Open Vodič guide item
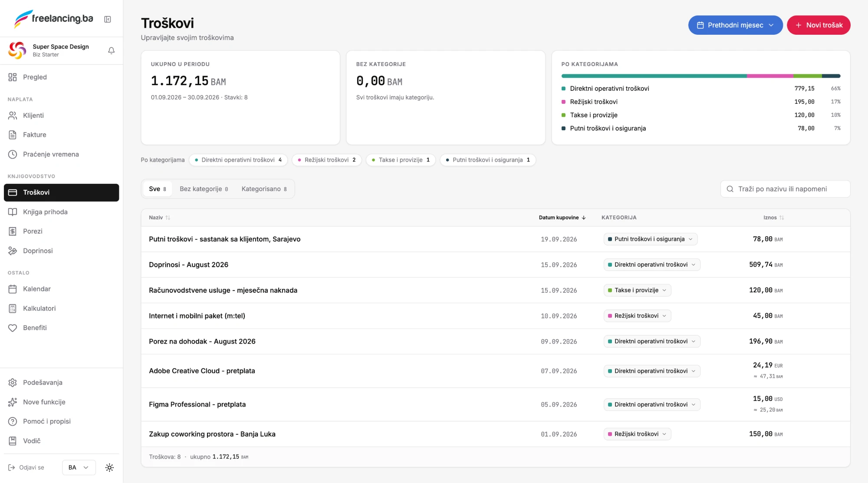Image resolution: width=868 pixels, height=483 pixels. [62, 441]
